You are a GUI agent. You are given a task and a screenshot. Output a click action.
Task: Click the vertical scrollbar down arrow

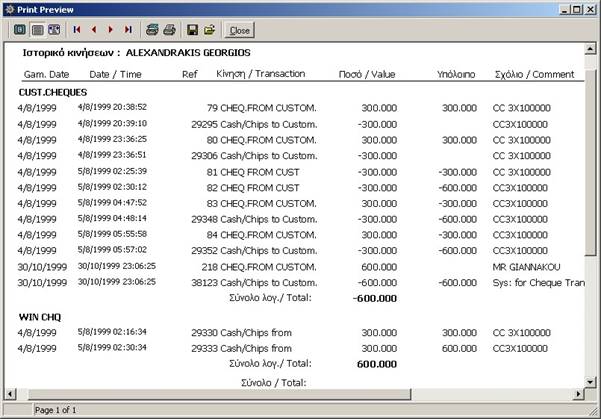pyautogui.click(x=590, y=378)
